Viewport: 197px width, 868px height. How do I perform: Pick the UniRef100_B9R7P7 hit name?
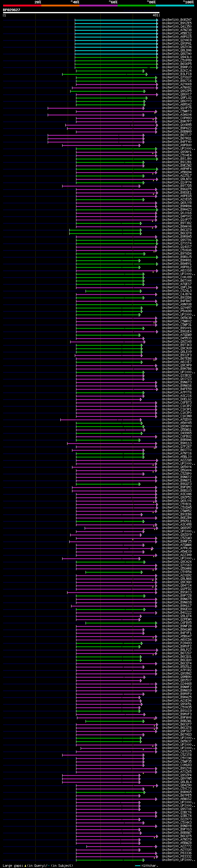pos(177,121)
